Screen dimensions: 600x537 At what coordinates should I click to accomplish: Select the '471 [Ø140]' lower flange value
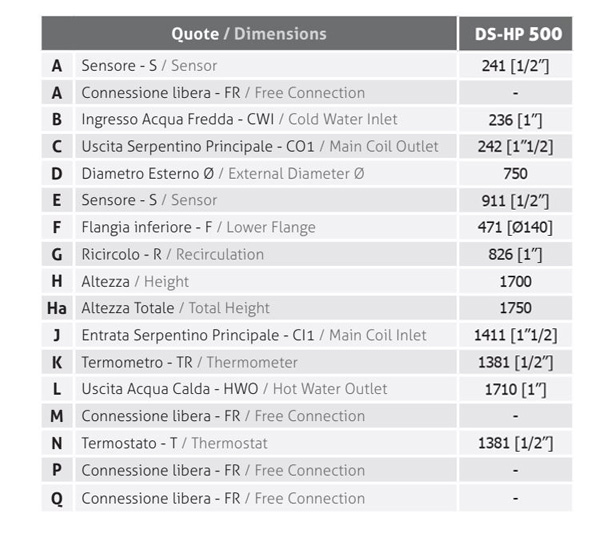tap(515, 227)
